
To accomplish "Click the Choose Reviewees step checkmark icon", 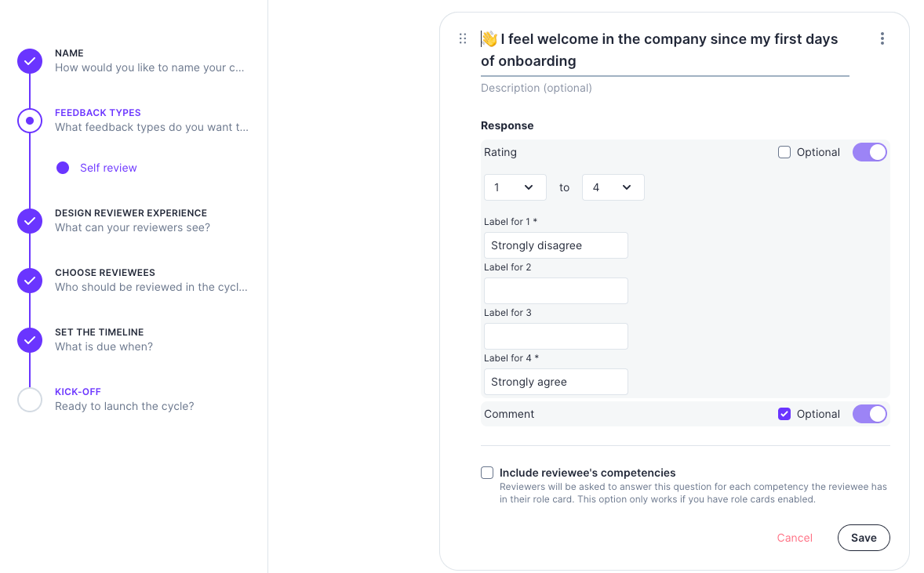I will tap(30, 281).
